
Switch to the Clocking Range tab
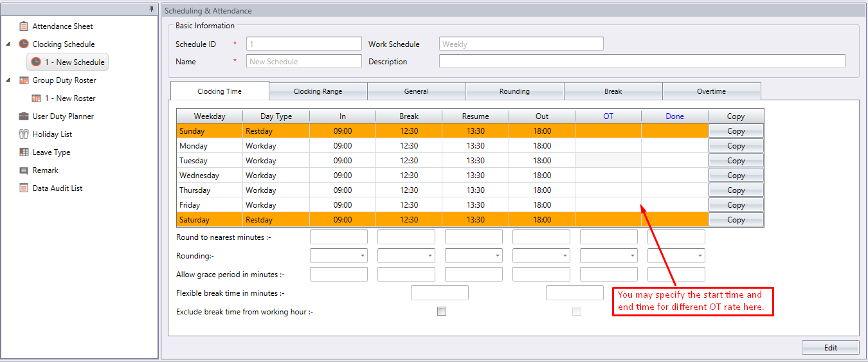point(318,91)
